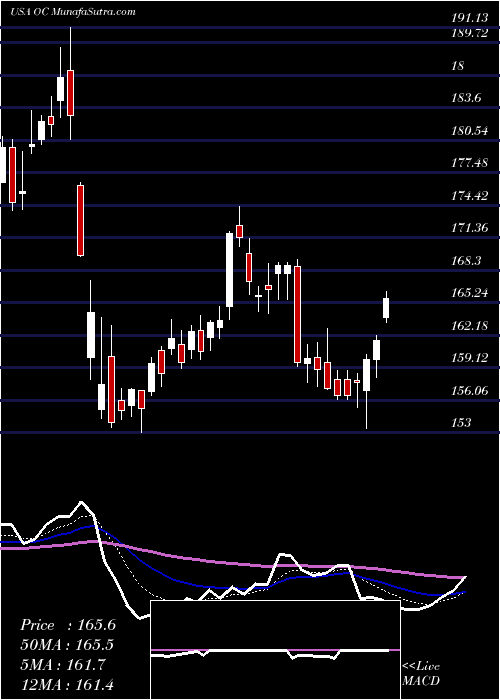500x700 pixels.
Task: Select the 5MA : 161.7 legend entry
Action: click(x=62, y=665)
